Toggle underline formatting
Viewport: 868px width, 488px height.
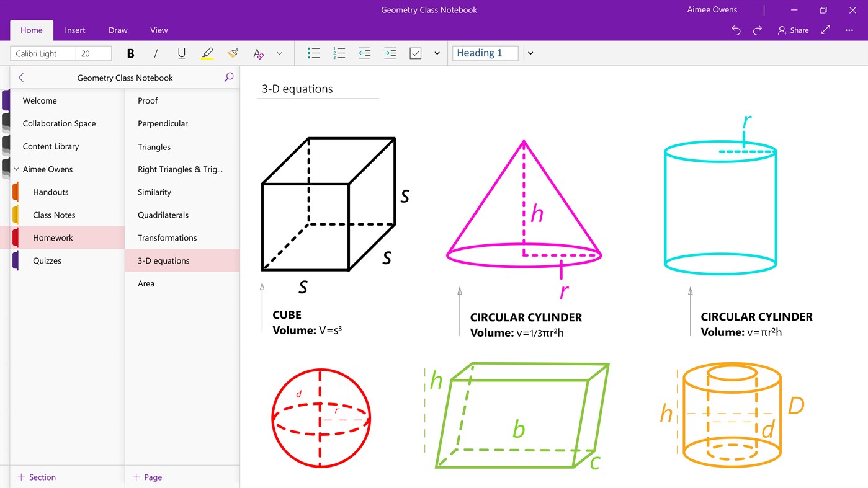[x=181, y=53]
